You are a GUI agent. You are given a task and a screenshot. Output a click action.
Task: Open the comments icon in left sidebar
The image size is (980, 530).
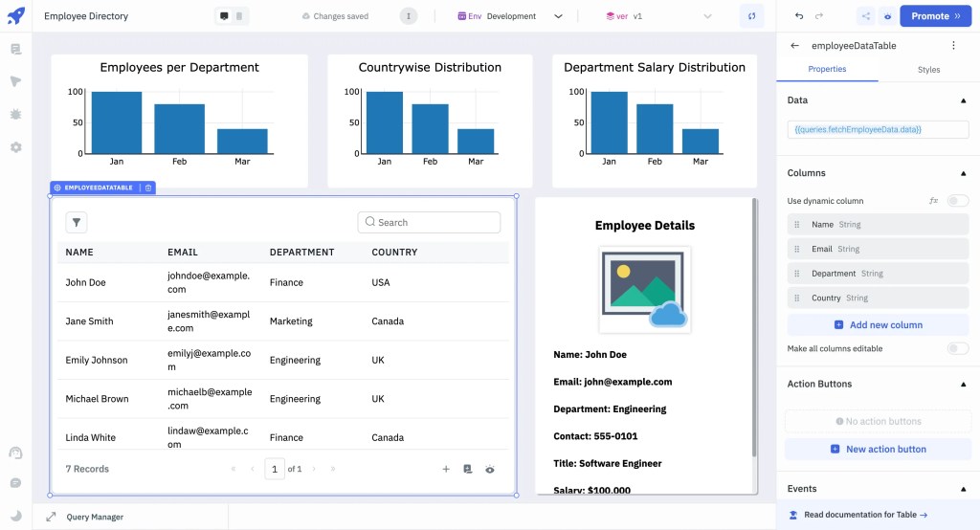point(15,483)
